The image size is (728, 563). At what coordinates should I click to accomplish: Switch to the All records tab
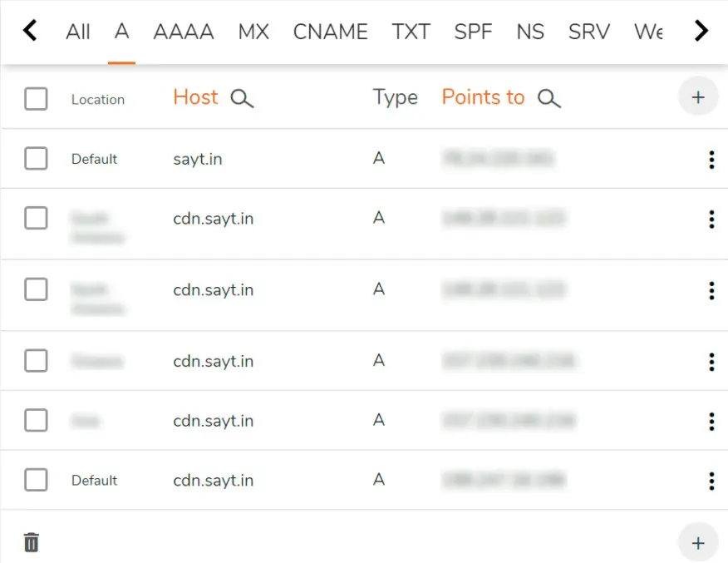[78, 32]
